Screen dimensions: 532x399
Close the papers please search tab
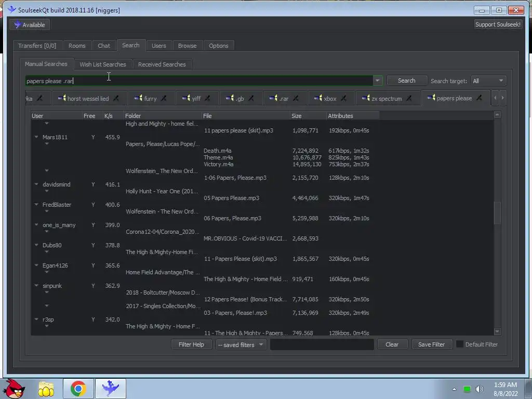479,98
